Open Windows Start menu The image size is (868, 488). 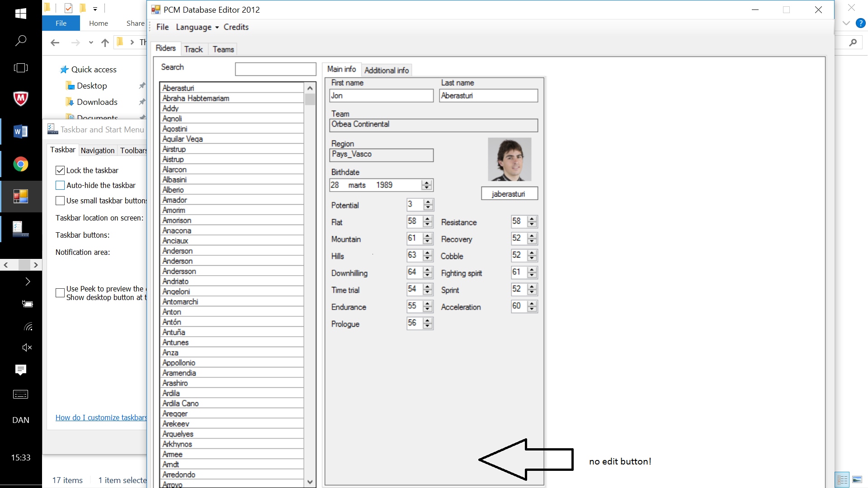click(x=21, y=14)
